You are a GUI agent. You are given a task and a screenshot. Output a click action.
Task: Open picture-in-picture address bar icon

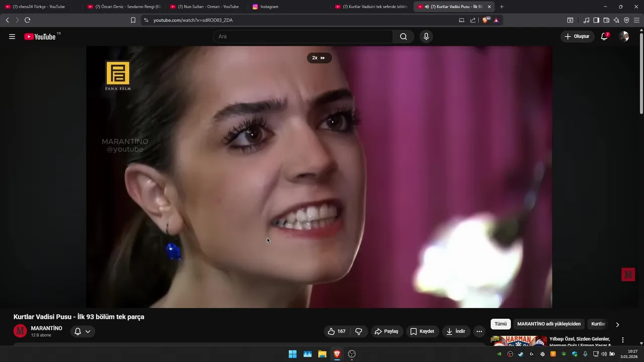pyautogui.click(x=461, y=20)
